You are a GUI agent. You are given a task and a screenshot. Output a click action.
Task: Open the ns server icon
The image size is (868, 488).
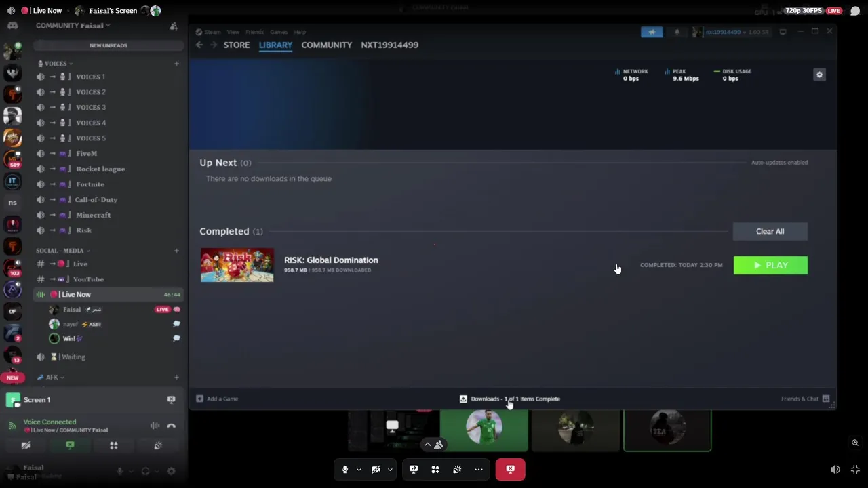point(12,203)
